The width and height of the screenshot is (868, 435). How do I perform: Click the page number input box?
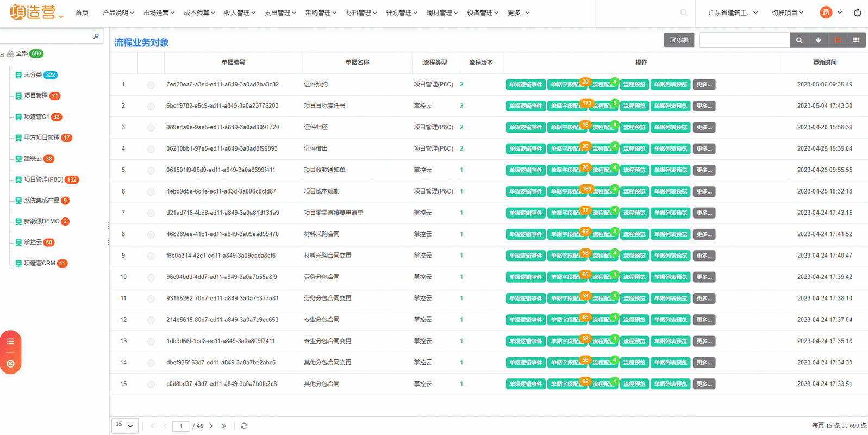[181, 426]
